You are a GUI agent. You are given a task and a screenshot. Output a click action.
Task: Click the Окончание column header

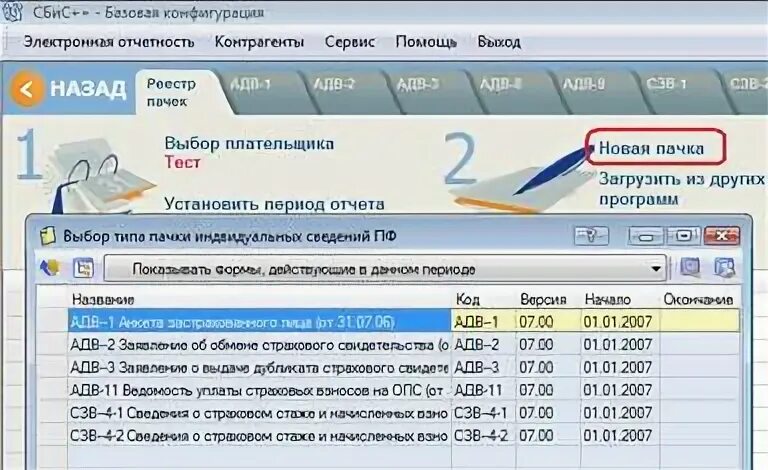point(699,299)
